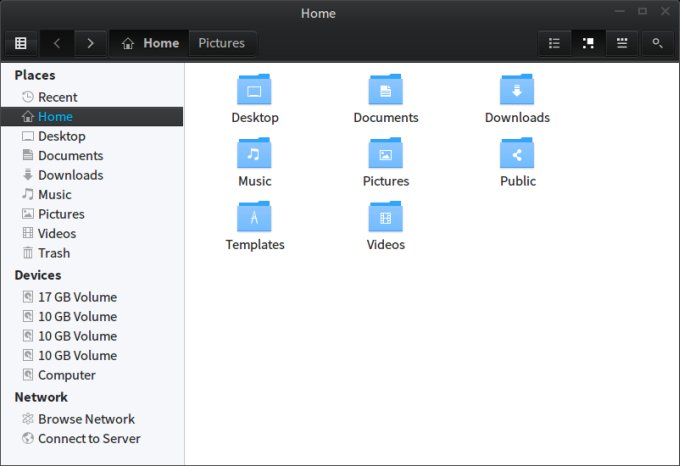Open the Pictures folder icon

386,153
